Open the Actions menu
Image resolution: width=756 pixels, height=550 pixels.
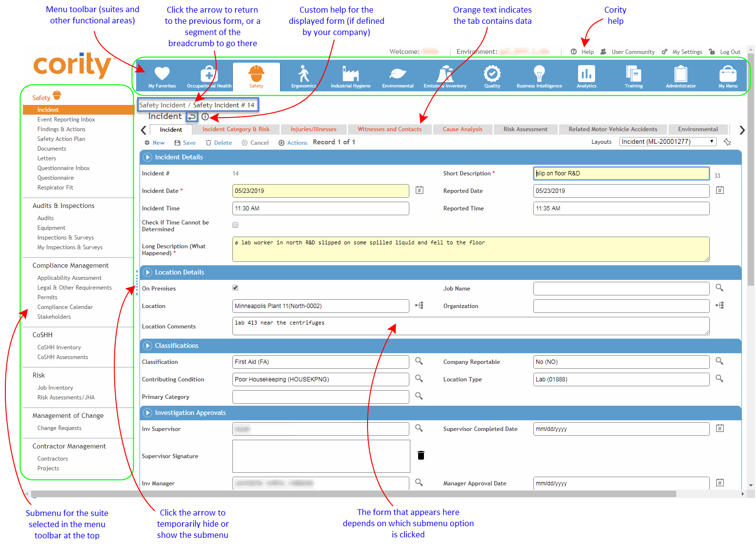tap(293, 143)
